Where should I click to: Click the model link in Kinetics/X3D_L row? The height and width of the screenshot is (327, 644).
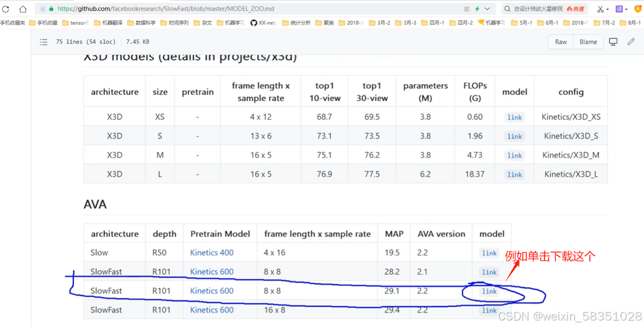pos(515,174)
